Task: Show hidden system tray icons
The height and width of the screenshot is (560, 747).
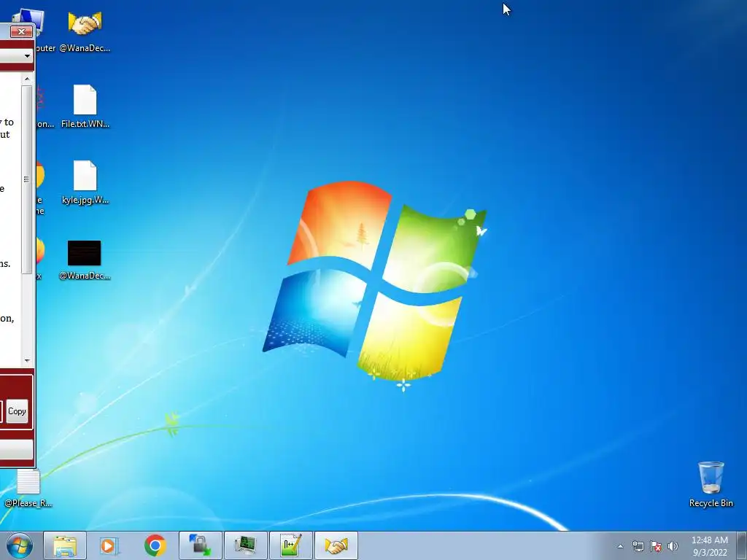Action: 620,546
